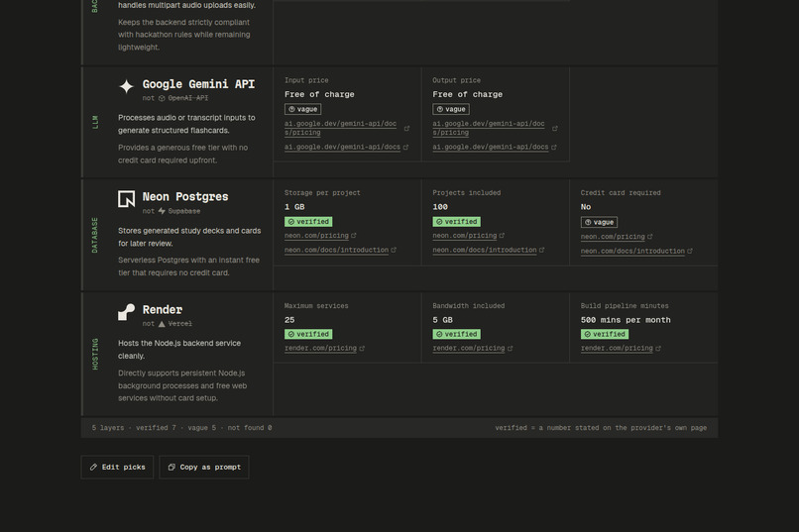Open Build pipeline minutes render.com/pricing link
The image size is (799, 532).
(617, 348)
